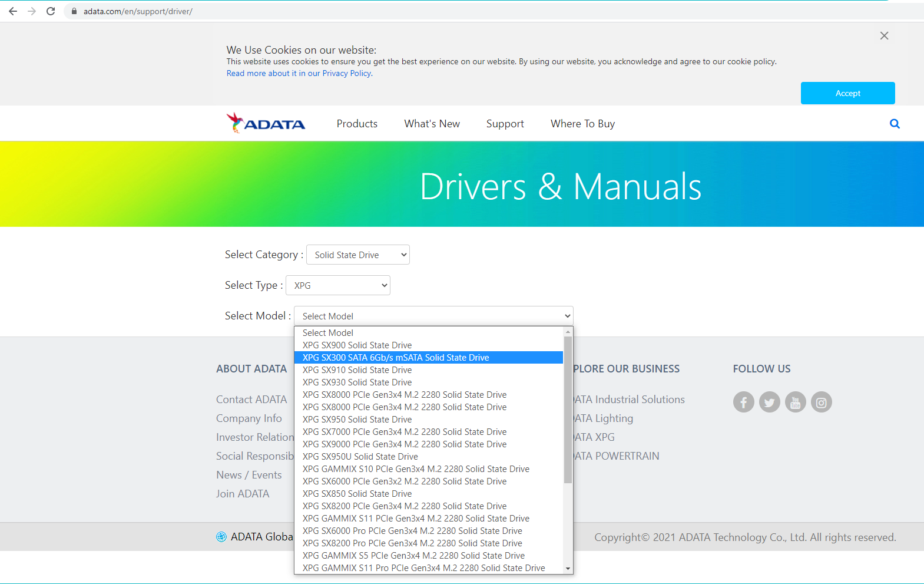Open the Join ADATA footer link

tap(243, 494)
